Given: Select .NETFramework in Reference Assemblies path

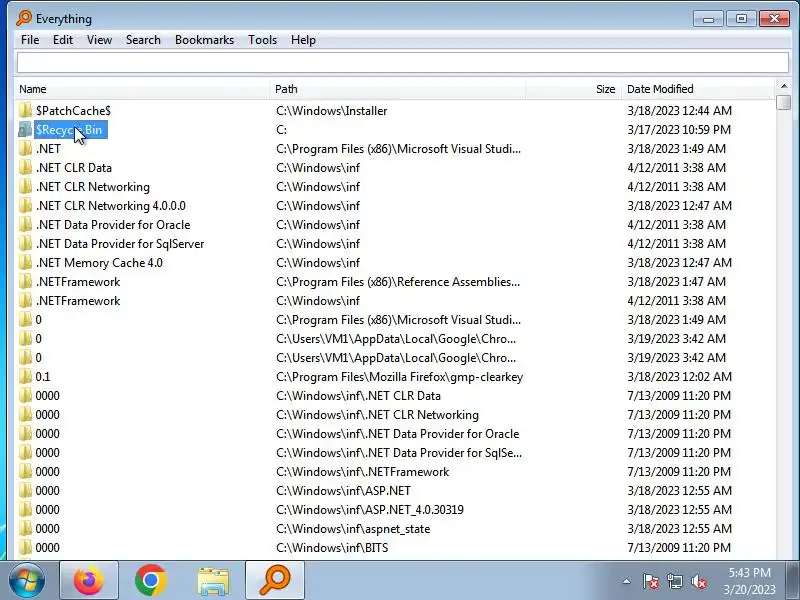Looking at the screenshot, I should [x=78, y=282].
